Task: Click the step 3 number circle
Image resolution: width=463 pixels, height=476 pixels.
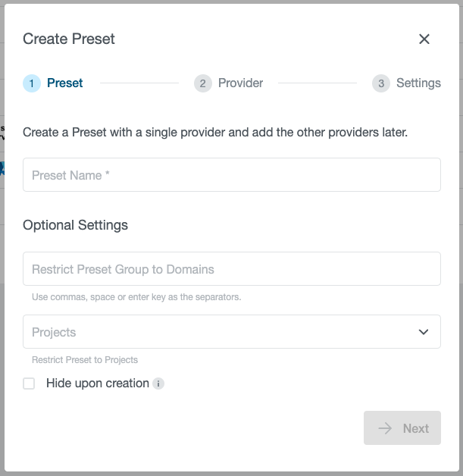Action: point(381,83)
